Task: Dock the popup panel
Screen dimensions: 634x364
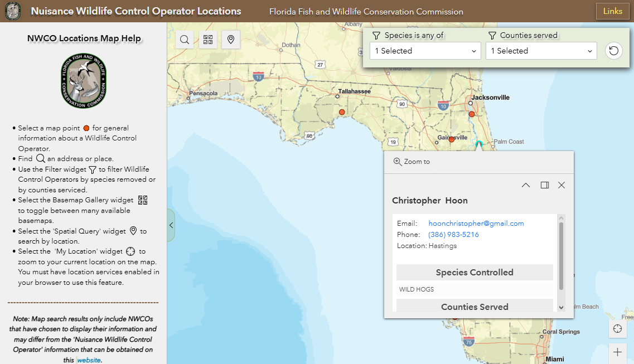Action: (x=545, y=185)
